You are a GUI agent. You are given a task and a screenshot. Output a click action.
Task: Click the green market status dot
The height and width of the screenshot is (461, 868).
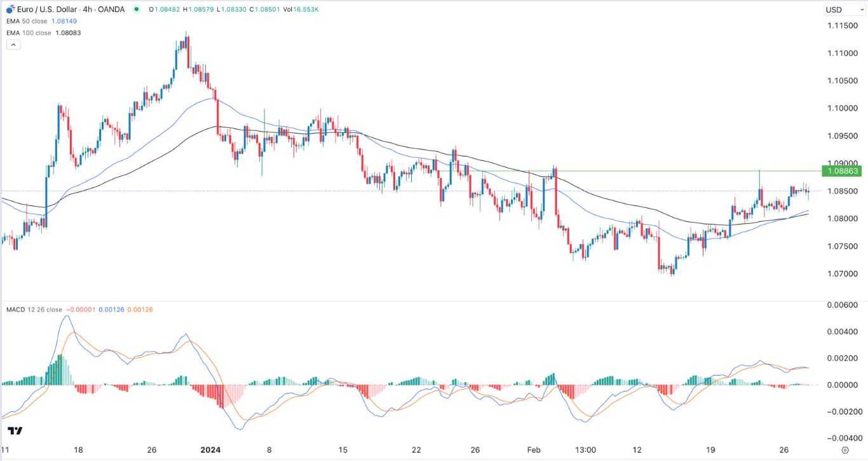pyautogui.click(x=136, y=8)
